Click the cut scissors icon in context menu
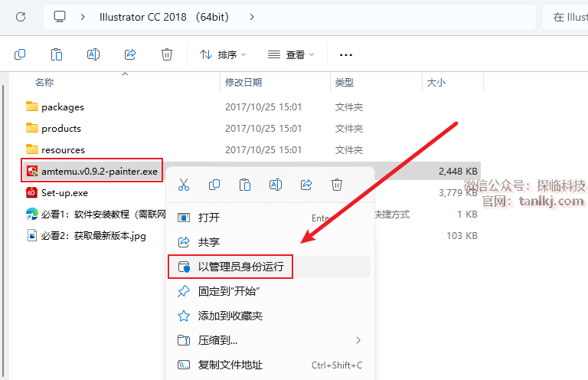This screenshot has width=588, height=380. (184, 185)
